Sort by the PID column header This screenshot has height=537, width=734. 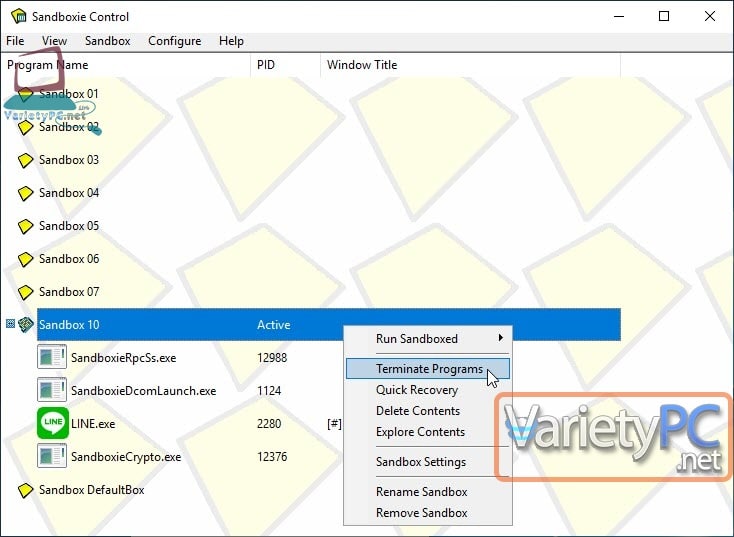(x=286, y=65)
